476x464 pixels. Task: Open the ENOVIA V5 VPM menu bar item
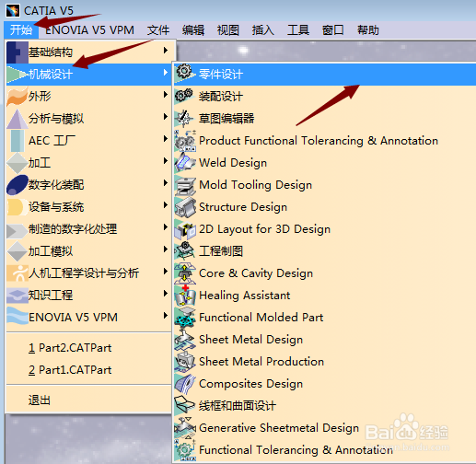(89, 30)
